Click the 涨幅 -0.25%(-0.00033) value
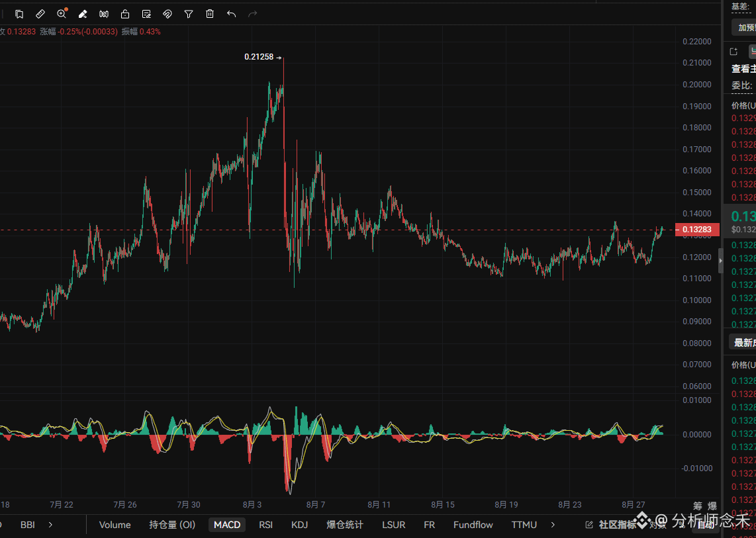The image size is (756, 538). [88, 32]
